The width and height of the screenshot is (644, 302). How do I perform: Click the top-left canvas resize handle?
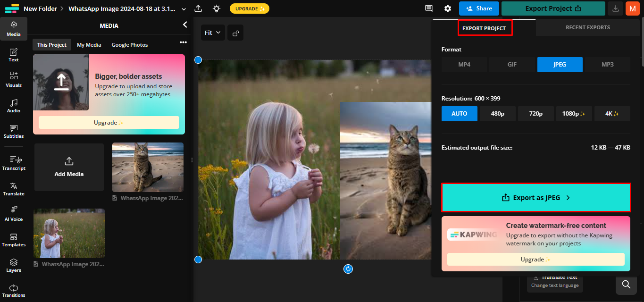tap(198, 60)
